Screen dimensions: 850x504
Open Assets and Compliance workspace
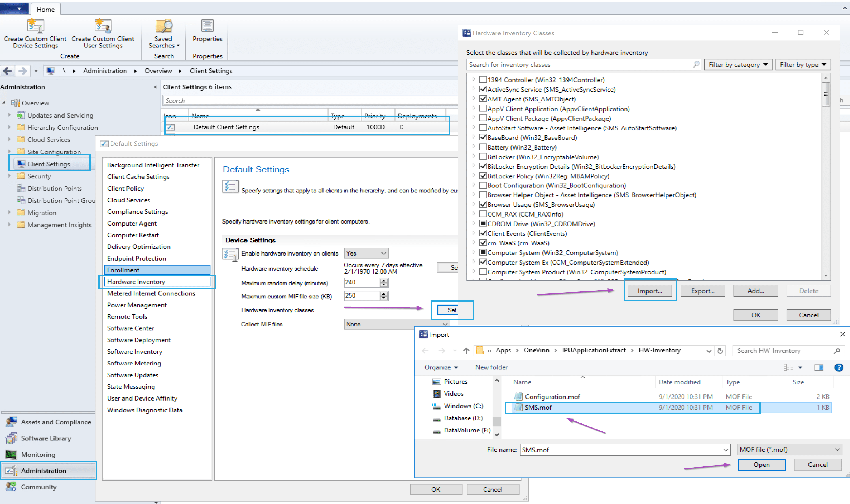pyautogui.click(x=56, y=422)
